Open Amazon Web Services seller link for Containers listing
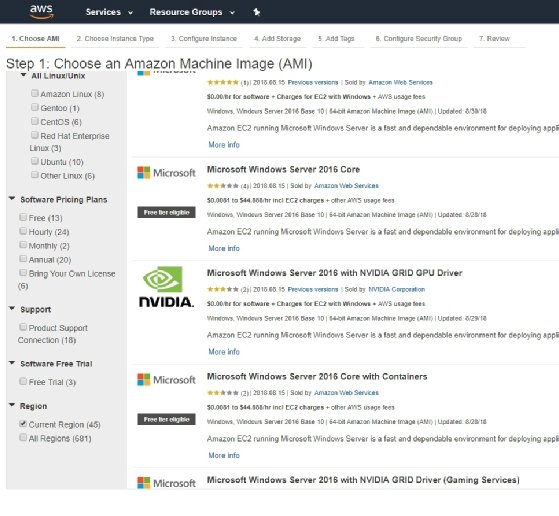The height and width of the screenshot is (516, 559). [346, 393]
